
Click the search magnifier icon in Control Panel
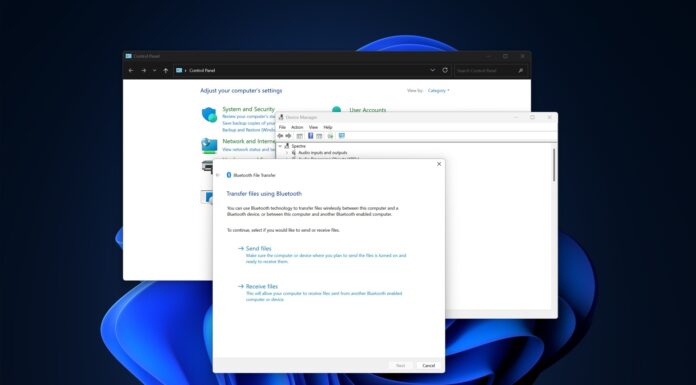(x=521, y=70)
